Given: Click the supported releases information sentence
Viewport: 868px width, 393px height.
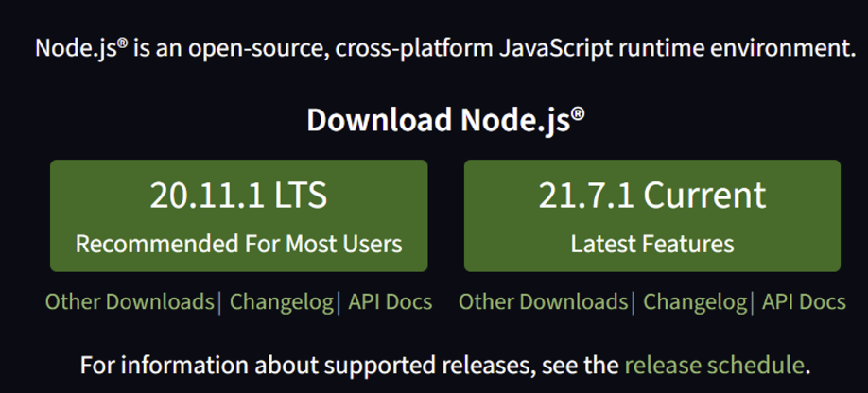Looking at the screenshot, I should 445,366.
